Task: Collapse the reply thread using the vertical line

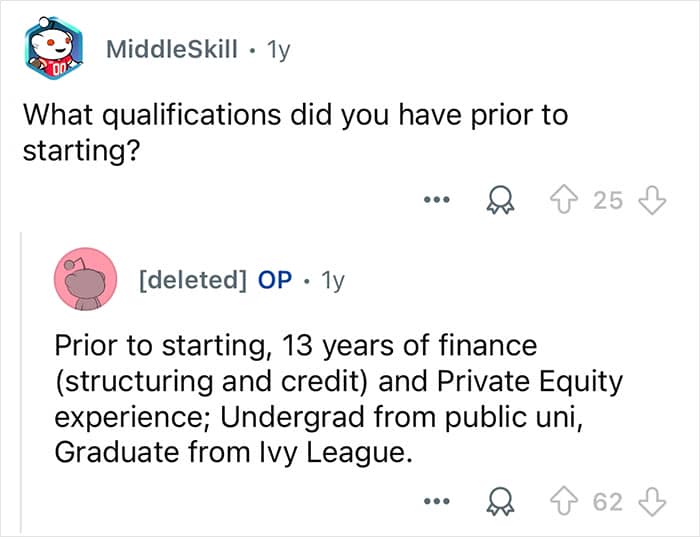Action: tap(21, 380)
